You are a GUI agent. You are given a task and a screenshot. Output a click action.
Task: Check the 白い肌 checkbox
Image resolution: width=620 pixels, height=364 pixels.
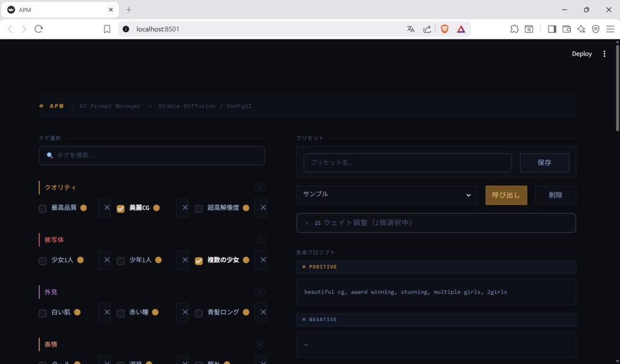tap(43, 313)
